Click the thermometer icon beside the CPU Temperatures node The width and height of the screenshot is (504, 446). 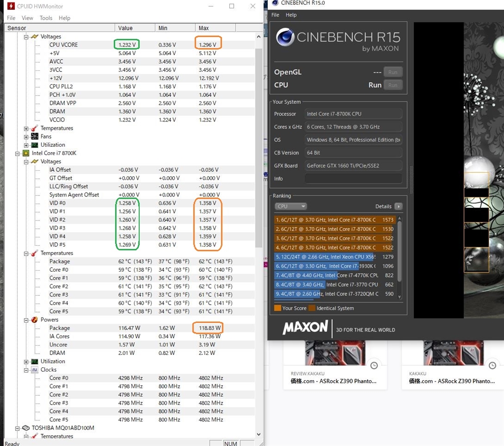click(35, 253)
